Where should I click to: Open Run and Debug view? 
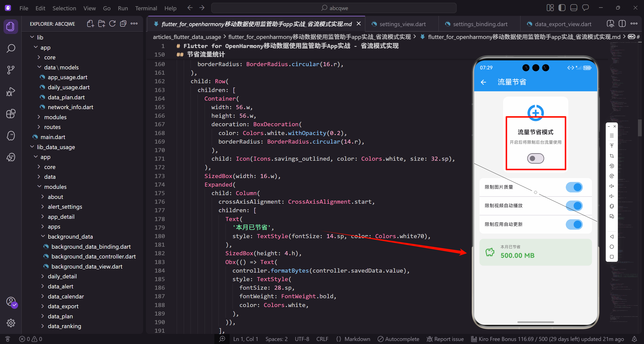point(11,92)
